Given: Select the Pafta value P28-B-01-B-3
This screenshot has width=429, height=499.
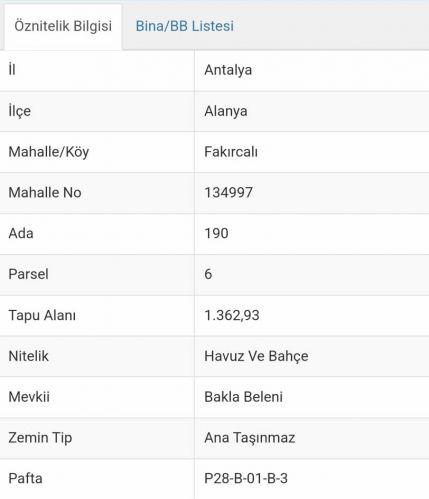Looking at the screenshot, I should [x=246, y=478].
